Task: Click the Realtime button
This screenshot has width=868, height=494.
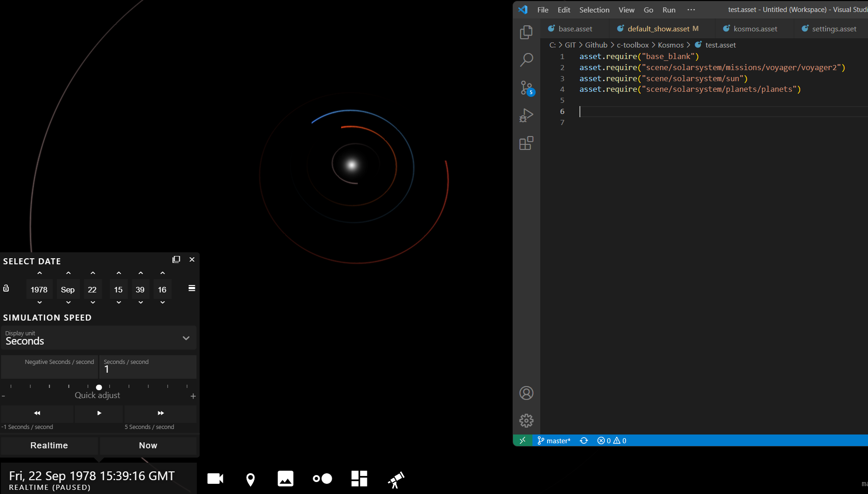Action: tap(49, 446)
